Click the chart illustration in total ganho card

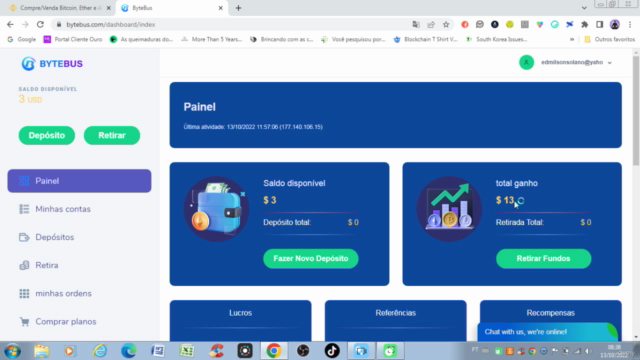point(449,209)
